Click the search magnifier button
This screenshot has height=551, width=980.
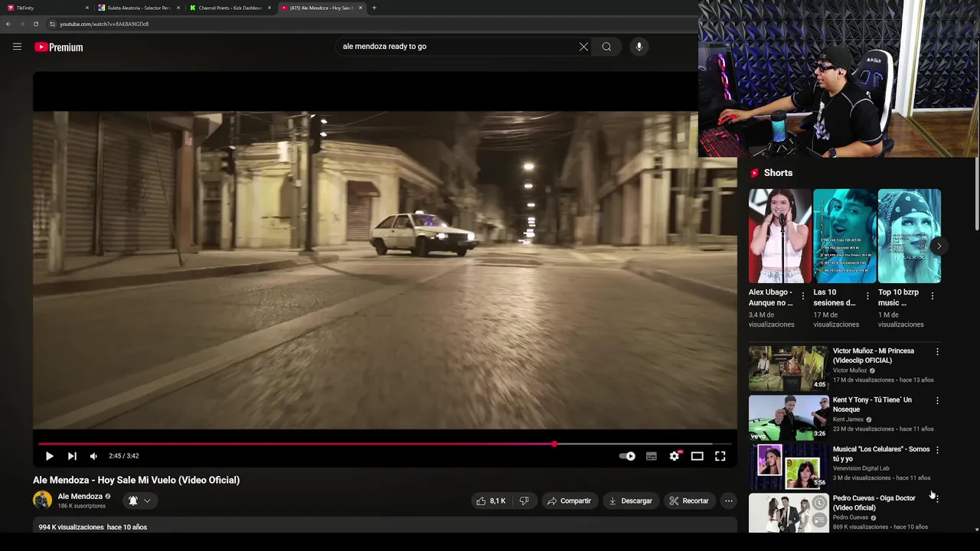(606, 47)
